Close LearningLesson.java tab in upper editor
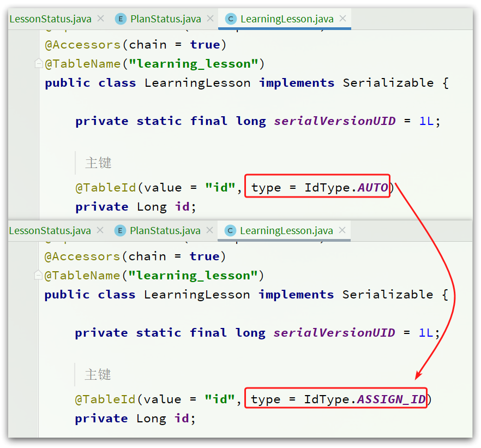Screen dimensions: 481x448 (342, 19)
